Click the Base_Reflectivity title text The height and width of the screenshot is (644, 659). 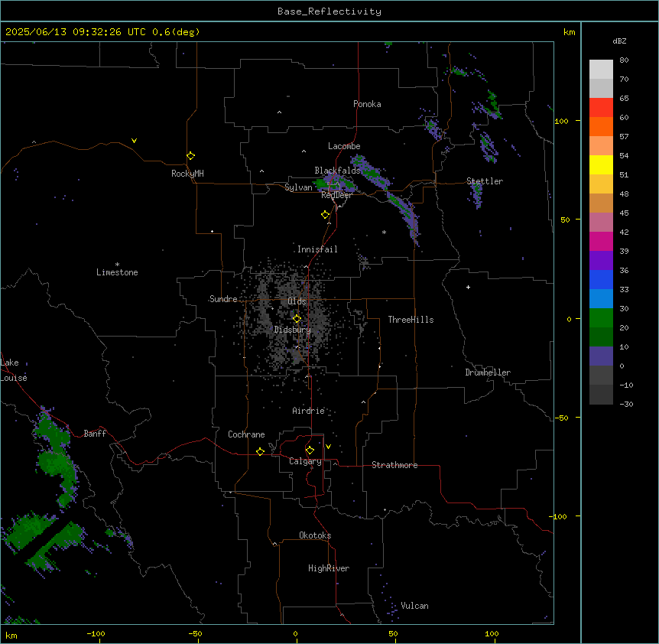[x=329, y=11]
